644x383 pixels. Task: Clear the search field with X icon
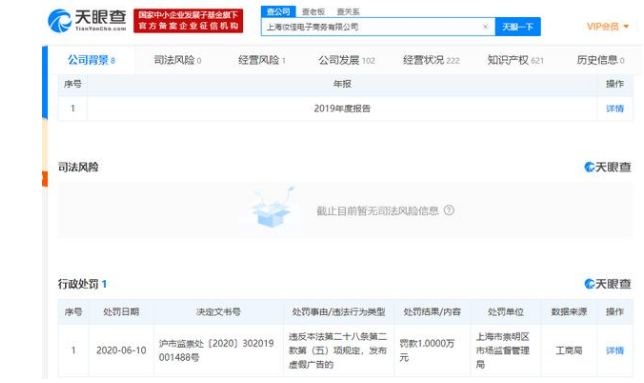click(485, 27)
